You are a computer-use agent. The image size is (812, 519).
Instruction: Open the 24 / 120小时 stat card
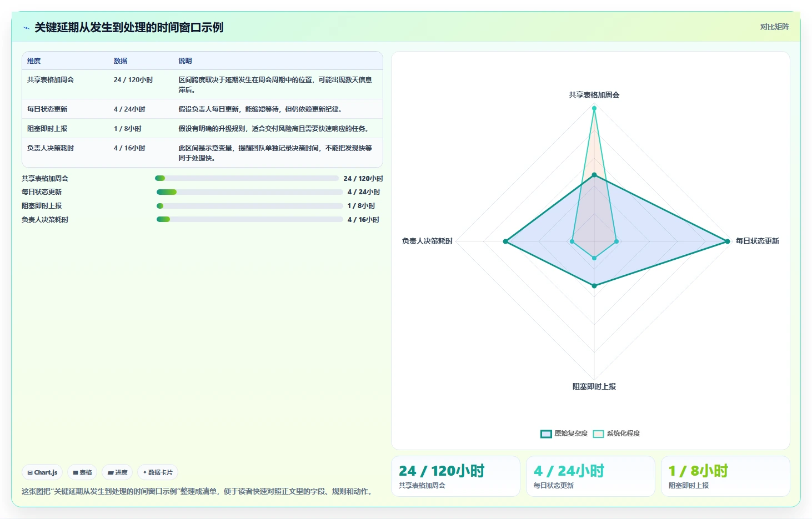[x=455, y=476]
